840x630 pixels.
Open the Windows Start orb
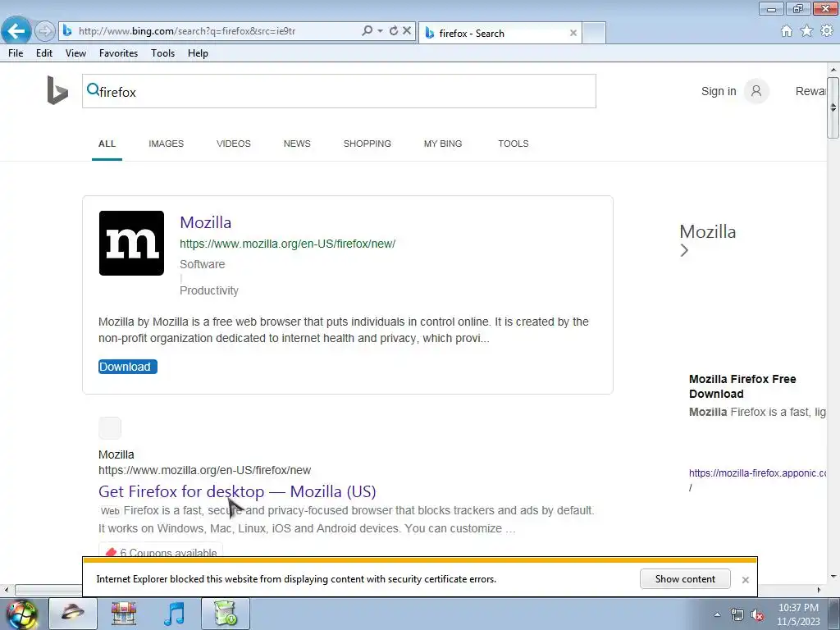tap(21, 614)
